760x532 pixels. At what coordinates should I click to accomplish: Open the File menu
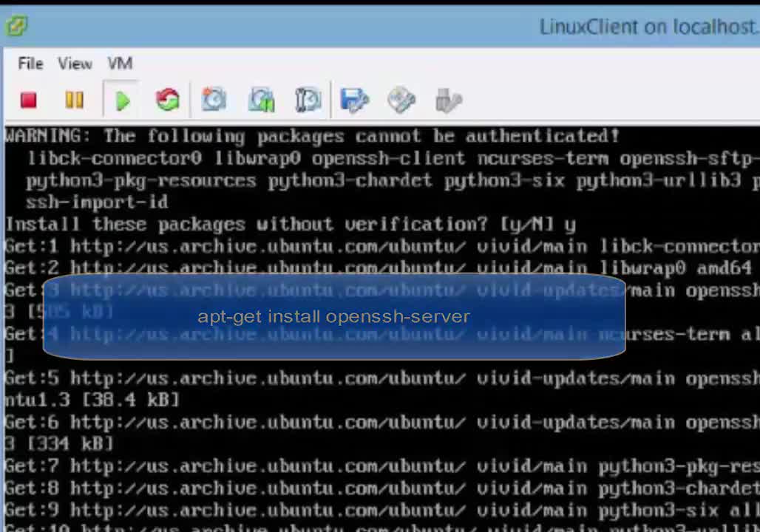[x=30, y=63]
